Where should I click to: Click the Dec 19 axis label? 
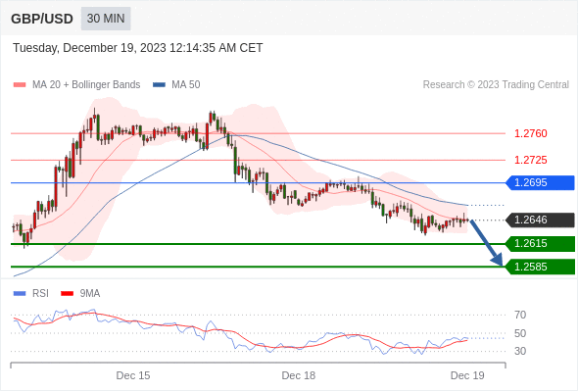467,375
